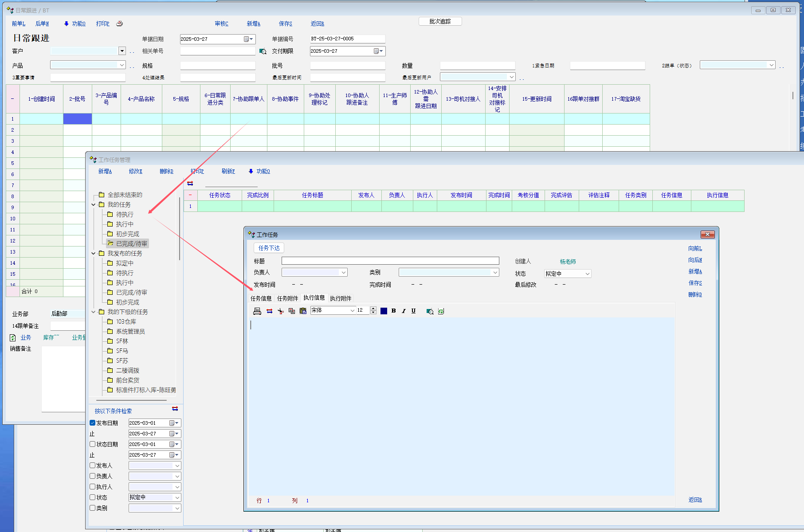Open the dark blue font color swatch
This screenshot has width=804, height=532.
(384, 311)
